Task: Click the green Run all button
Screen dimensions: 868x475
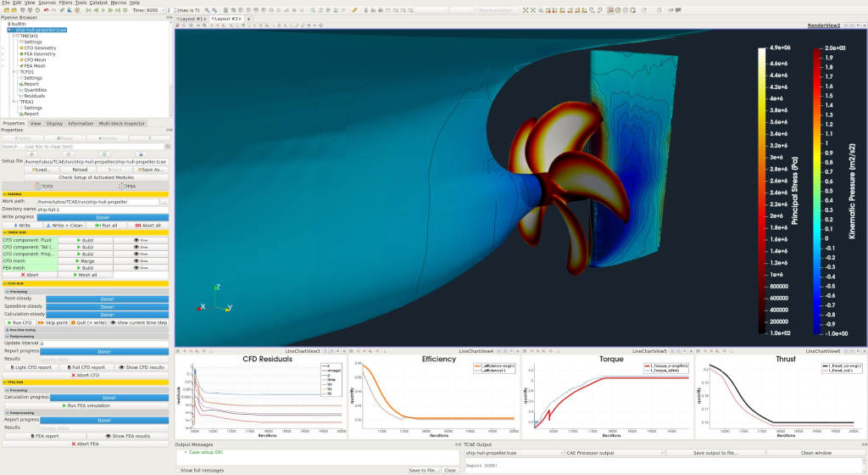Action: tap(106, 226)
